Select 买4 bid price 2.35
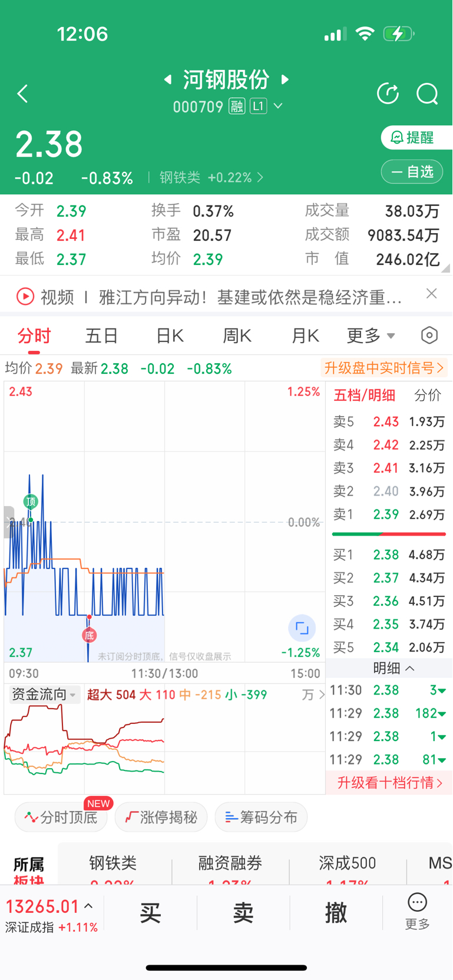This screenshot has height=980, width=453. (x=389, y=624)
